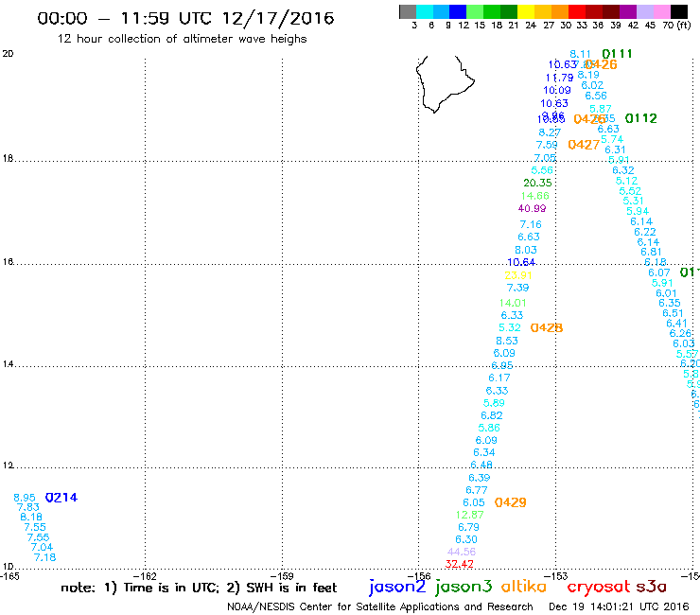Click the 'Dec 19 14:01:21 UTC 2016' timestamp
This screenshot has width=700, height=615.
coord(619,607)
